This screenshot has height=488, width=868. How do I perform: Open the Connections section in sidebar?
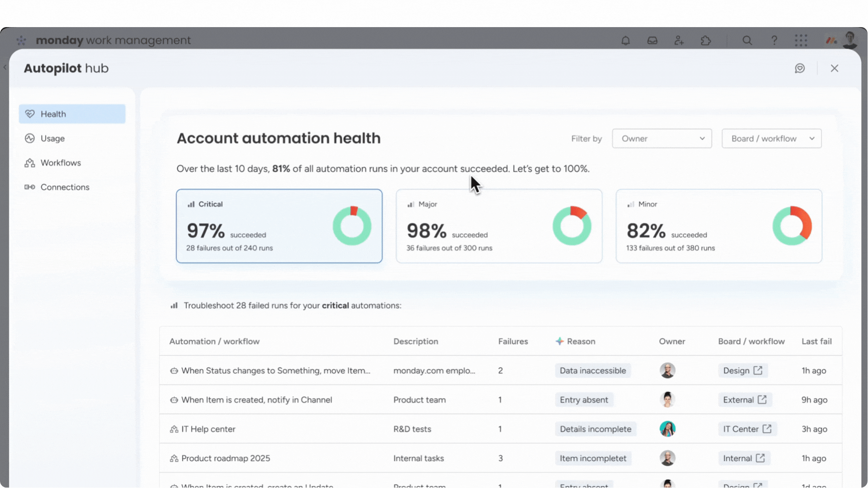click(64, 187)
